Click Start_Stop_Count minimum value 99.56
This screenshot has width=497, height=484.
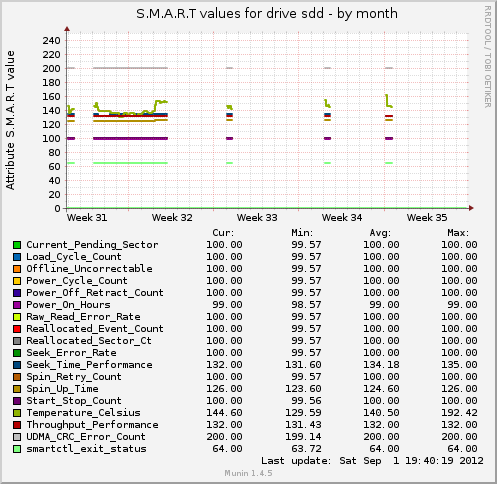click(x=306, y=401)
